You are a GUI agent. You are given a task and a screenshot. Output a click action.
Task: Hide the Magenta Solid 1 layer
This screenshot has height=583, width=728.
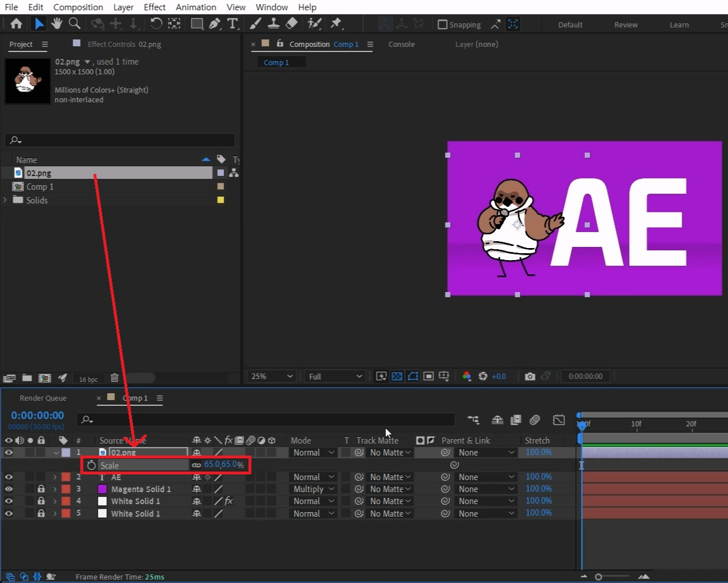(x=9, y=489)
